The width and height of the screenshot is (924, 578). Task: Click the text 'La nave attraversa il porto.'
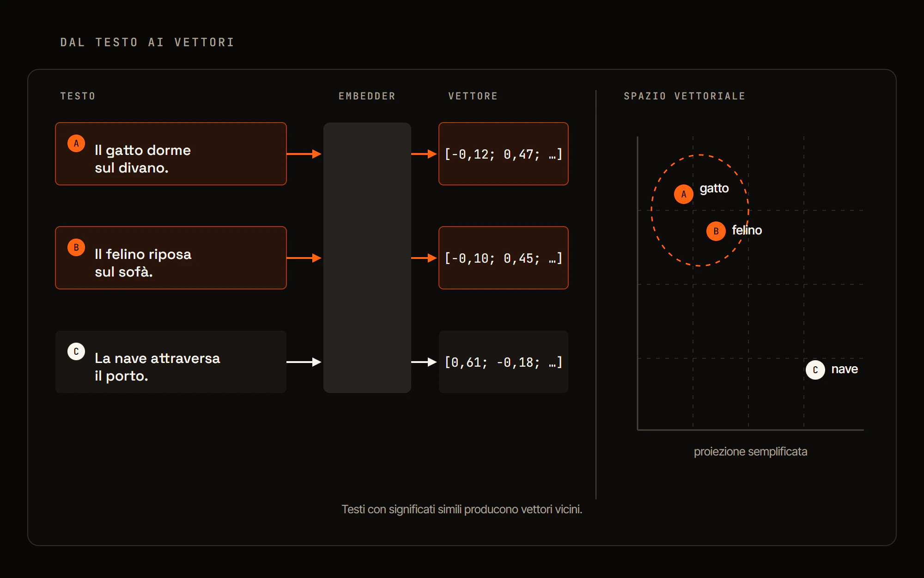[158, 367]
